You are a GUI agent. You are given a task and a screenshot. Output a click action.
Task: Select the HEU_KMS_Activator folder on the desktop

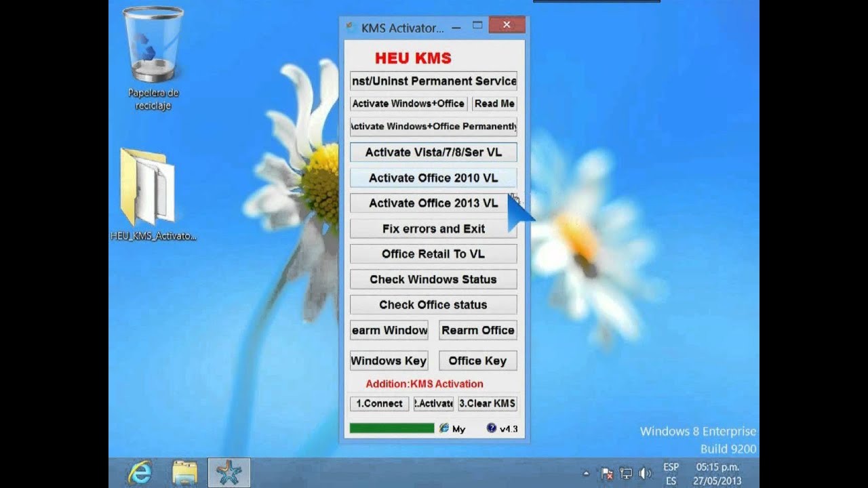(x=153, y=195)
